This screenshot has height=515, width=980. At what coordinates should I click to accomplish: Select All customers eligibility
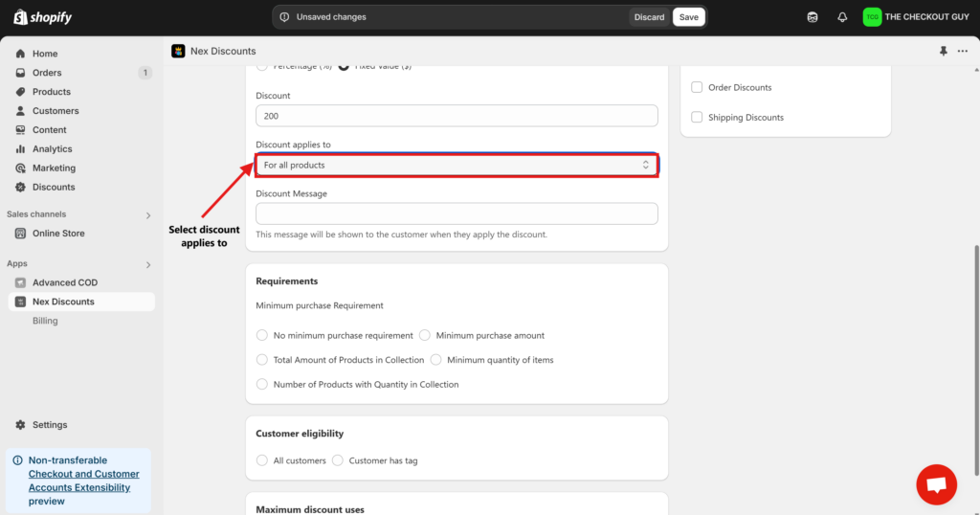pyautogui.click(x=262, y=460)
